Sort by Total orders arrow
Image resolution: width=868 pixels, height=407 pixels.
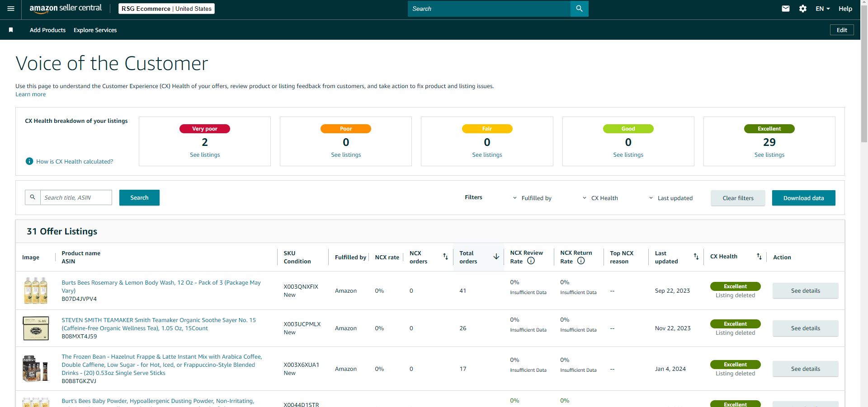(496, 257)
